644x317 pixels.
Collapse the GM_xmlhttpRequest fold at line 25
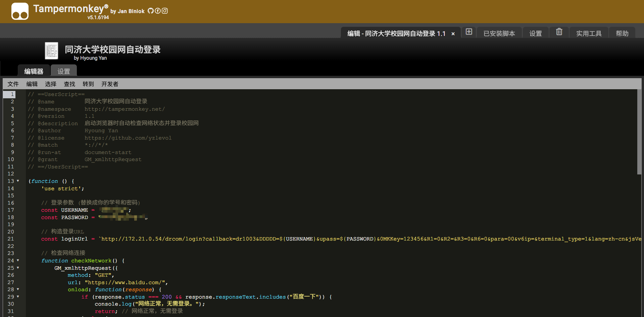(x=18, y=268)
